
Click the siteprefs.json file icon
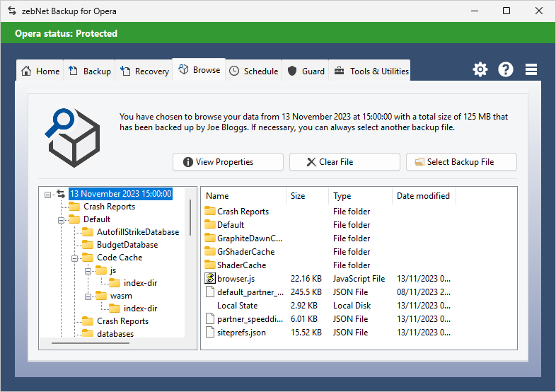(210, 333)
